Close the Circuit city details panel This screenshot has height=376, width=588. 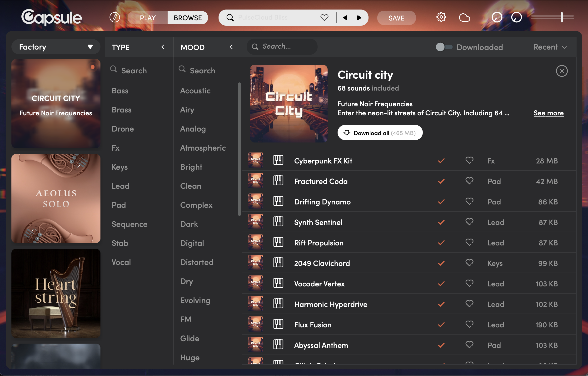tap(562, 71)
